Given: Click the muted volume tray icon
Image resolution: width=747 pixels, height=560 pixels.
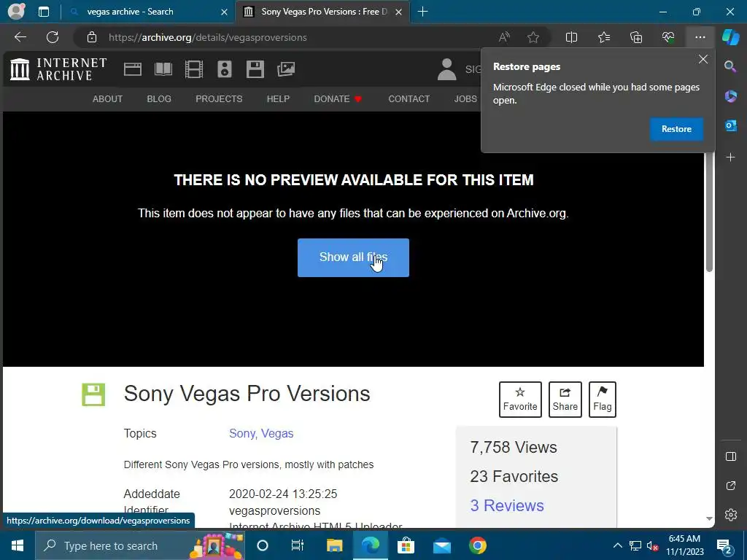Looking at the screenshot, I should (x=653, y=545).
